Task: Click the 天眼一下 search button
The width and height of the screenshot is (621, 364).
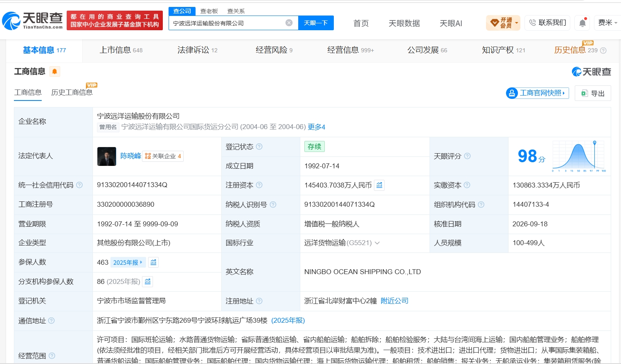Action: 316,23
